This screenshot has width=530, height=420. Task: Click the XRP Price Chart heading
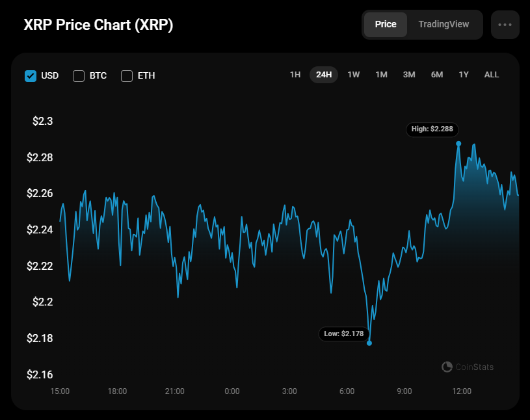98,25
